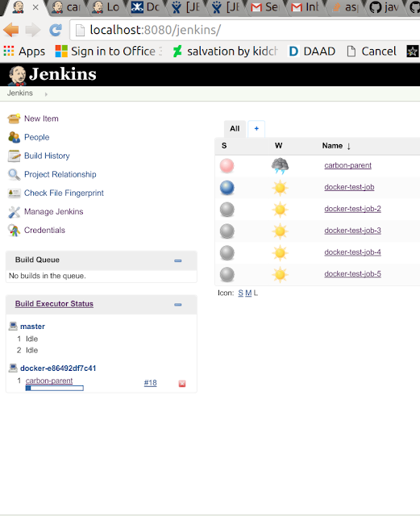Cancel the carbon-parent build with red X

point(182,384)
